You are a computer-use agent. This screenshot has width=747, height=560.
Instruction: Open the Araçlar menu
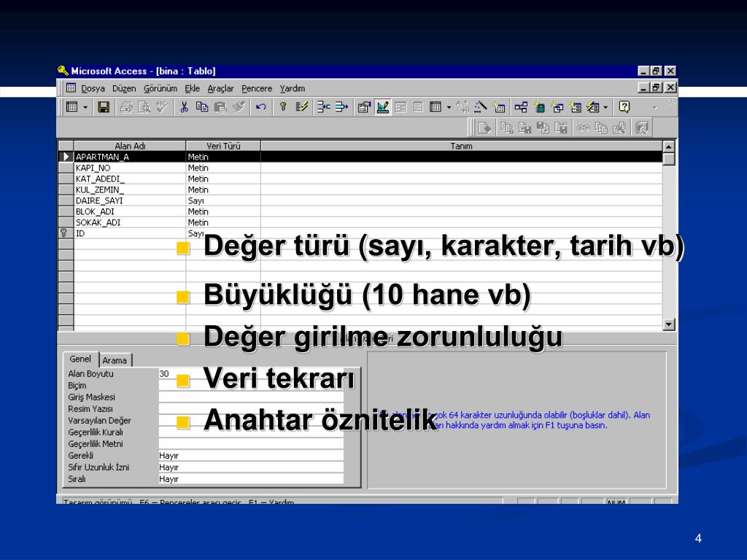(220, 88)
